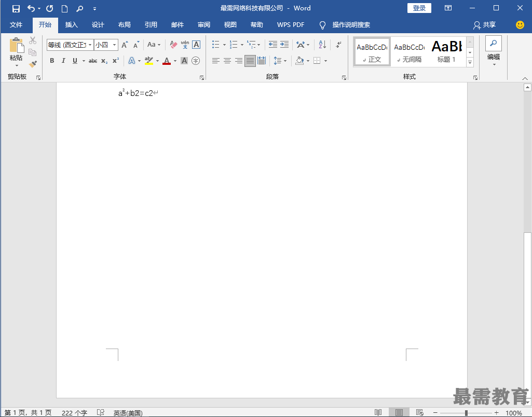Click the 共享 (Share) button

485,25
